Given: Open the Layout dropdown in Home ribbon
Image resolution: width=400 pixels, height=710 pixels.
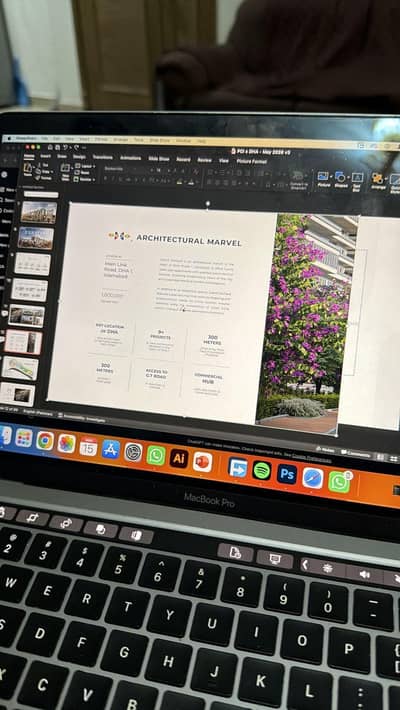Looking at the screenshot, I should 85,166.
